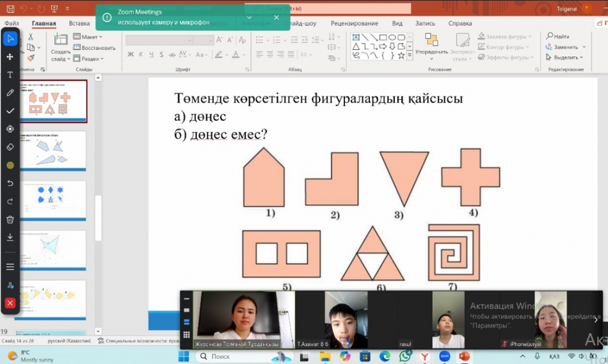Increase font size with larger A icon

click(220, 40)
